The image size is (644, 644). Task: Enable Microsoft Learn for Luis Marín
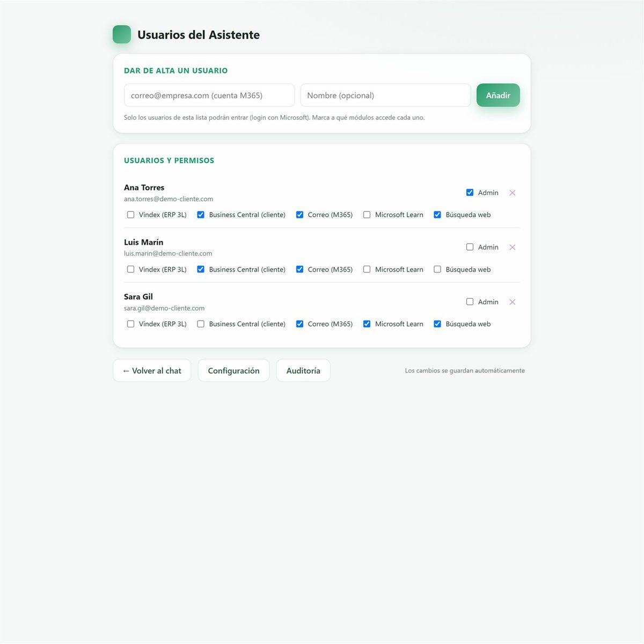pos(367,269)
